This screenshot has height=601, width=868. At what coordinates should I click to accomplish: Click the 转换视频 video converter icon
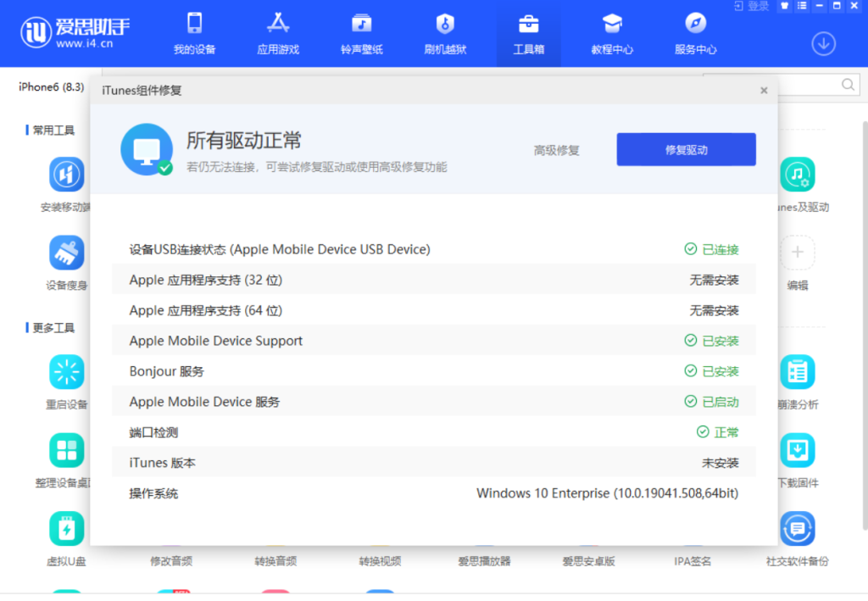(380, 560)
